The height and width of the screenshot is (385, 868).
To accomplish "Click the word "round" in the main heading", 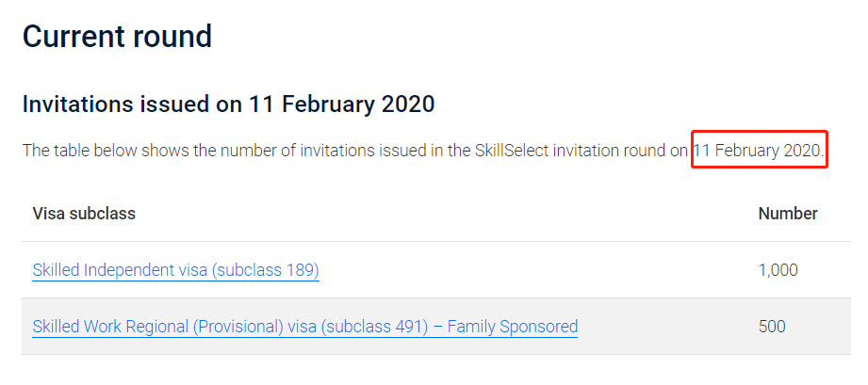I will tap(177, 37).
